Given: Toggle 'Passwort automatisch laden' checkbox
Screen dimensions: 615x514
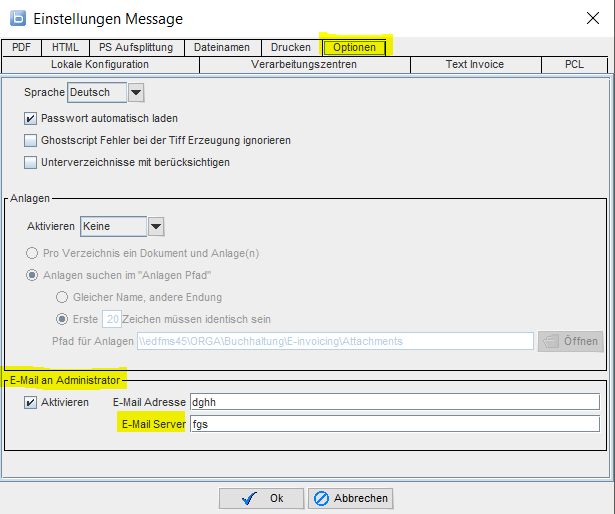Looking at the screenshot, I should click(x=31, y=118).
